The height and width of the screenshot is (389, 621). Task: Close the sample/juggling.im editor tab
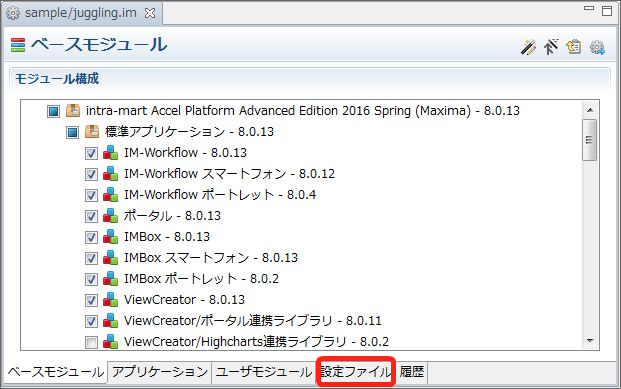coord(150,13)
